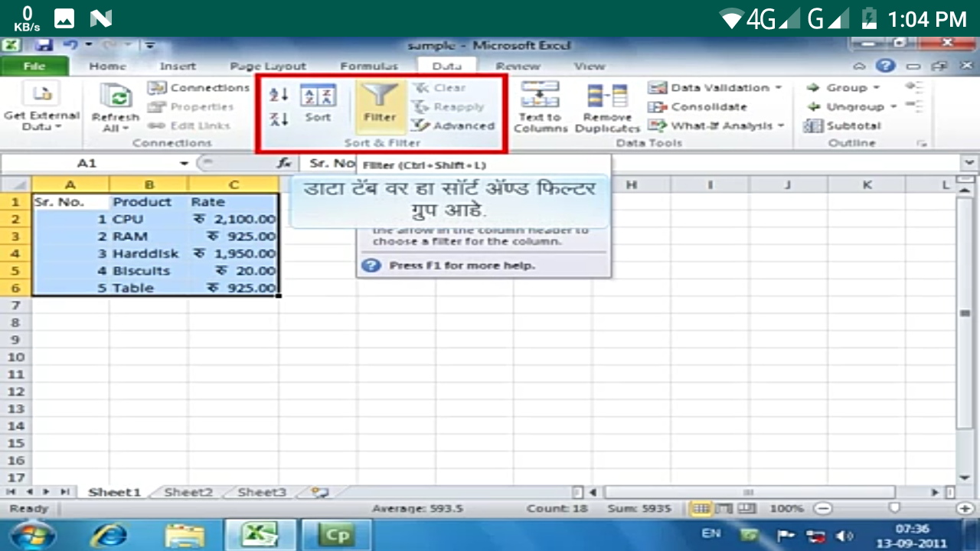This screenshot has width=980, height=551.
Task: Click cell containing "Harddisk"
Action: pyautogui.click(x=149, y=253)
